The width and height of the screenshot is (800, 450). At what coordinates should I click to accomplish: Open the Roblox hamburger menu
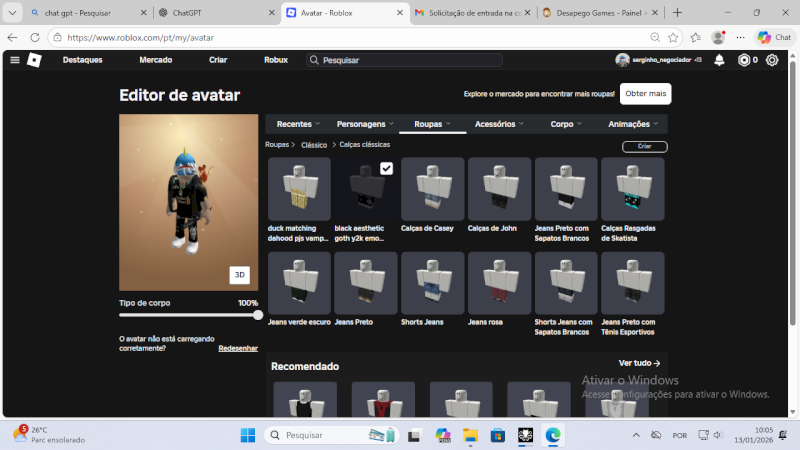tap(14, 60)
